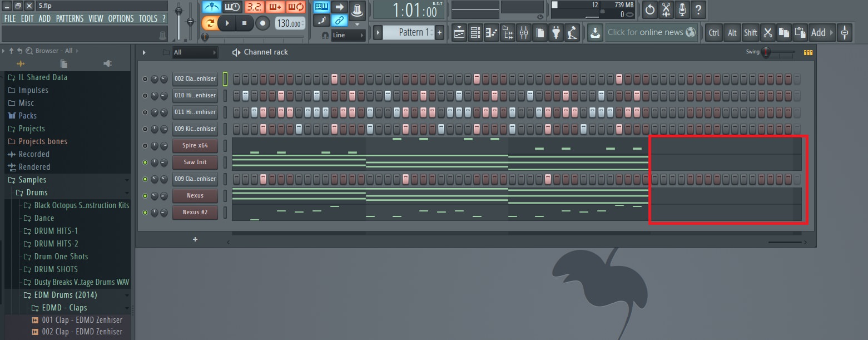
Task: Mute the Saw Init channel
Action: coord(145,162)
